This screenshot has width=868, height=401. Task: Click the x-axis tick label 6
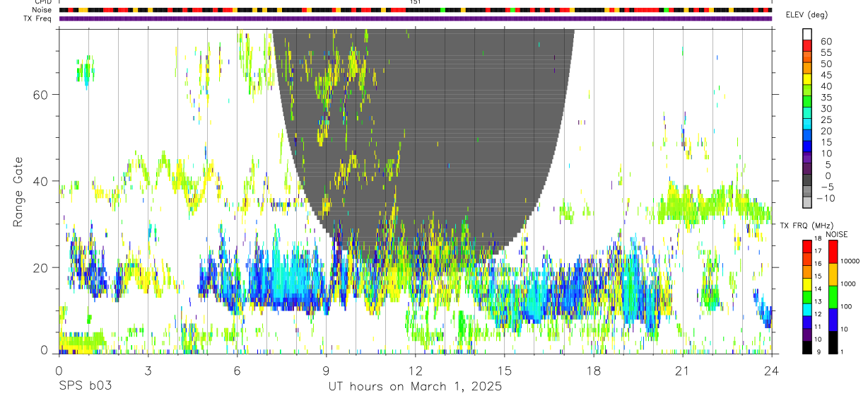tap(237, 371)
